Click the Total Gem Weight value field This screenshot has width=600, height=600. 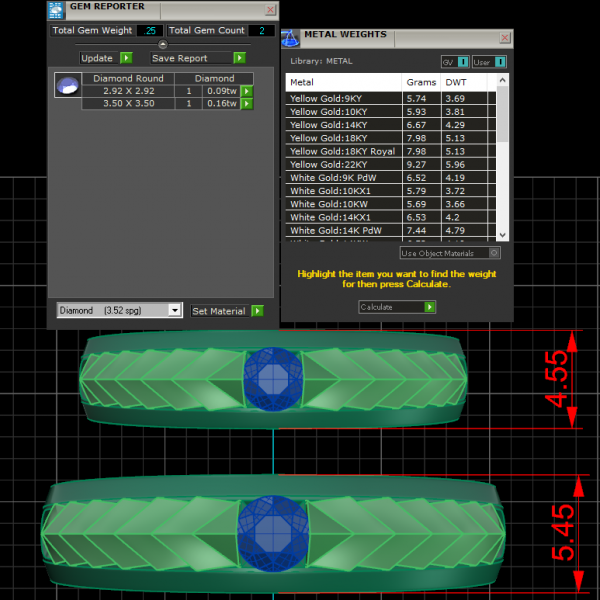point(149,31)
